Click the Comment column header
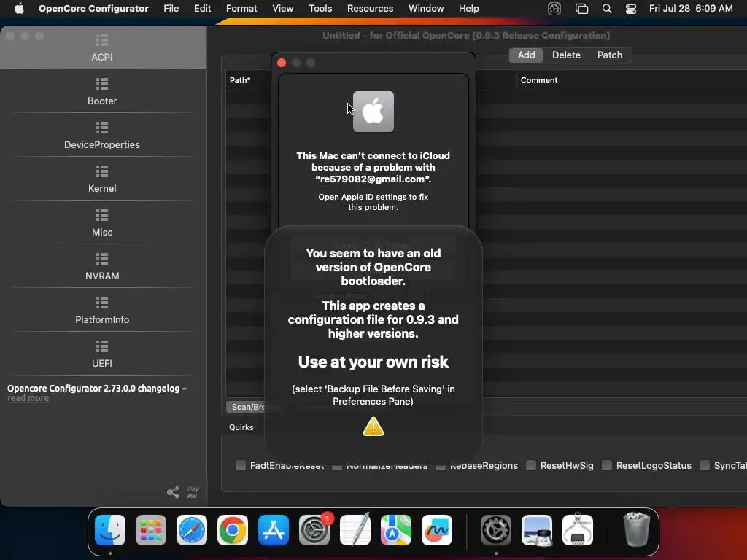Viewport: 747px width, 560px height. point(539,80)
